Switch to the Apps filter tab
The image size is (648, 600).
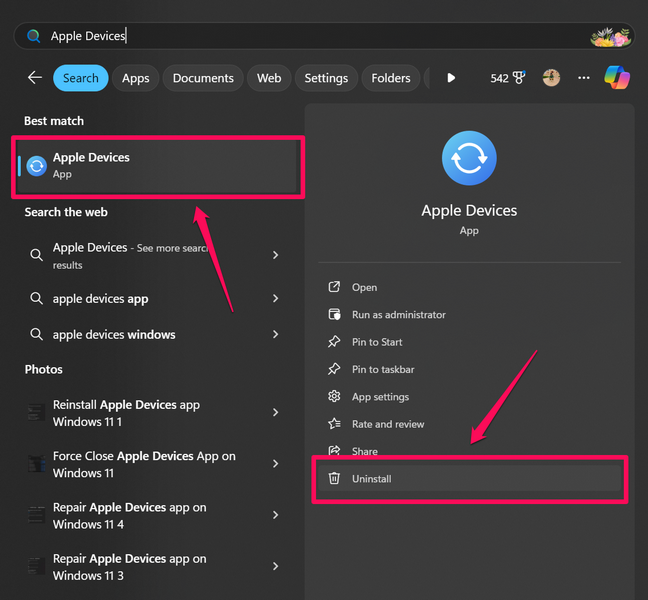click(135, 78)
